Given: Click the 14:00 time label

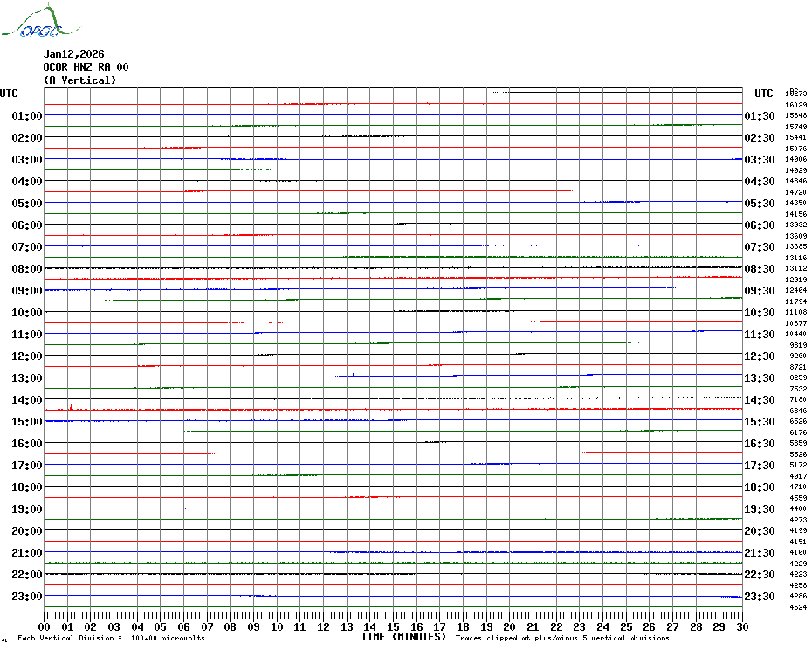Looking at the screenshot, I should (27, 399).
